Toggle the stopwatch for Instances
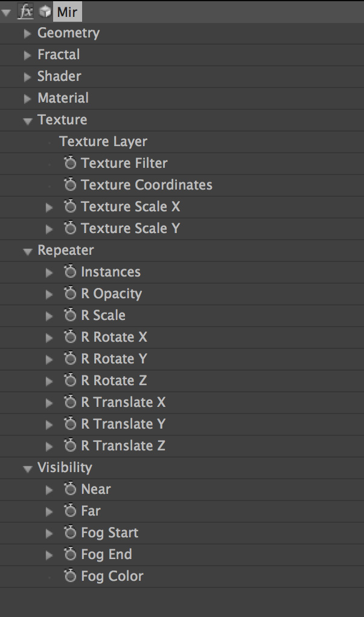 (x=70, y=271)
